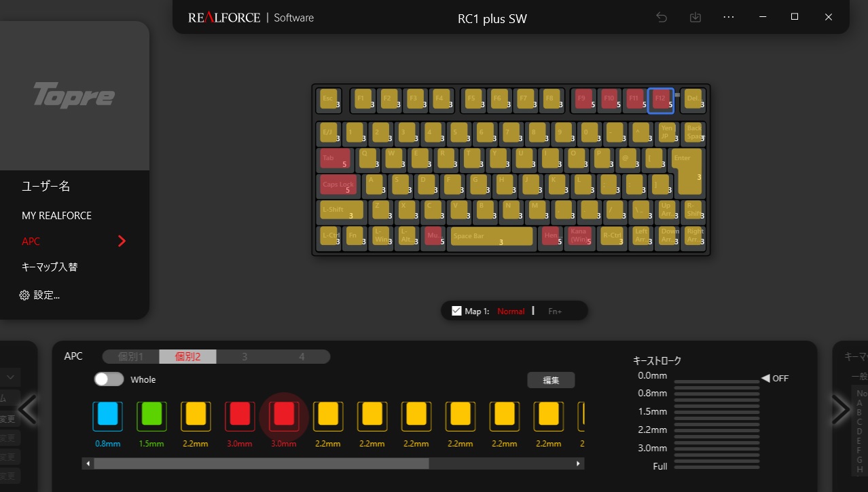Click ユーザー名 in sidebar
Screen dimensions: 868x492
pos(46,186)
